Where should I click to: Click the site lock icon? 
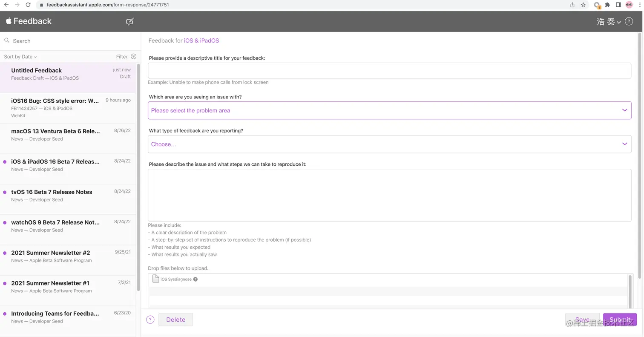pyautogui.click(x=41, y=5)
